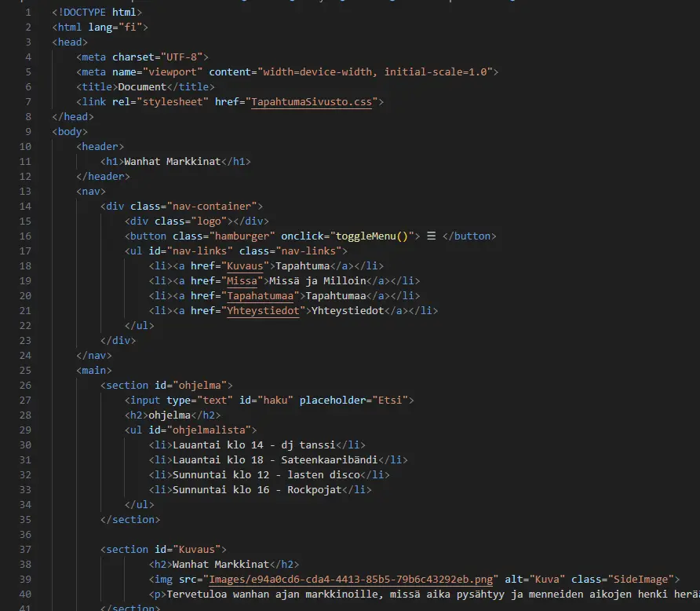Place cursor on html lang="fi" tag
Viewport: 700px width, 611px height.
100,27
